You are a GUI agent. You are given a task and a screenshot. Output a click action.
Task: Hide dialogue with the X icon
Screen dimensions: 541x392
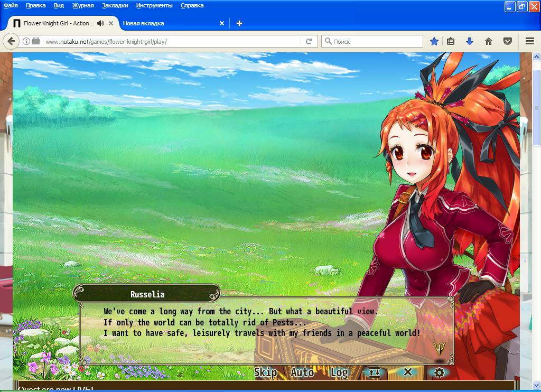tap(407, 372)
